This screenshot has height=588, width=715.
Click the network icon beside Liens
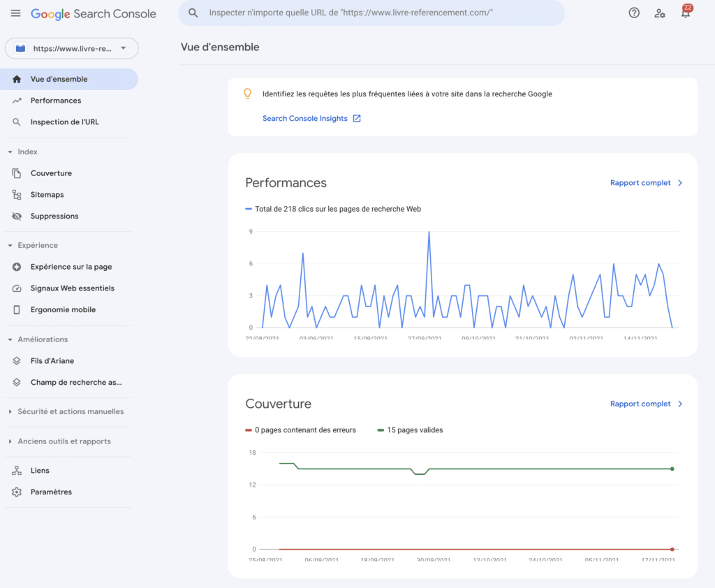(x=17, y=471)
